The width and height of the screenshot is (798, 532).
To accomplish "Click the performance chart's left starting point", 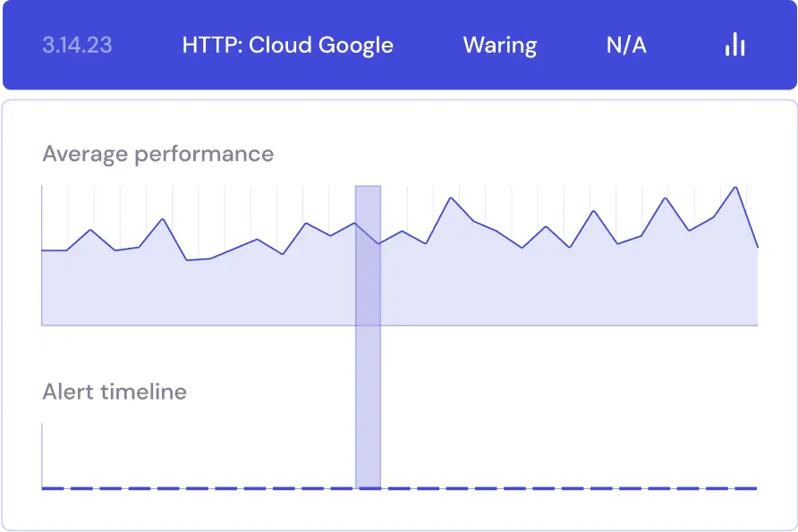I will [43, 250].
